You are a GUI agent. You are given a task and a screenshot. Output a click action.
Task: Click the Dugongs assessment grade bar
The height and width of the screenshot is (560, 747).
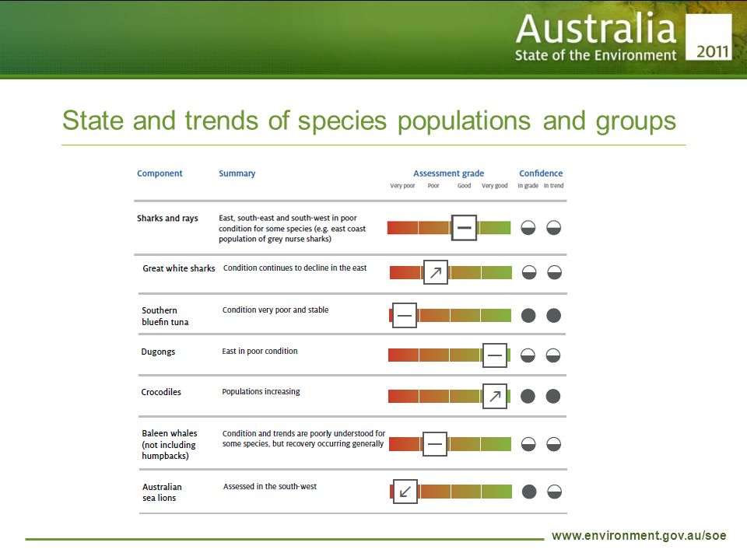point(449,355)
